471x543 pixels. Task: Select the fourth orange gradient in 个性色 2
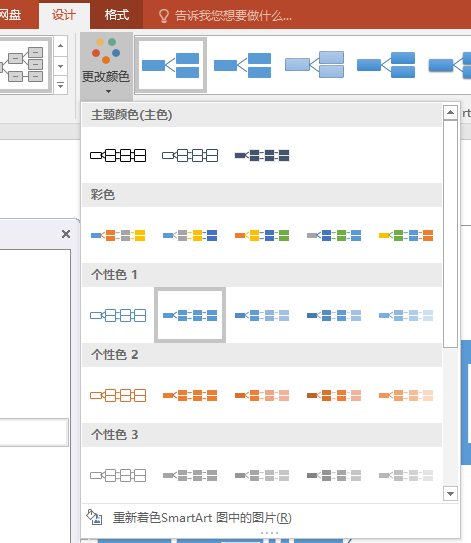tap(334, 395)
